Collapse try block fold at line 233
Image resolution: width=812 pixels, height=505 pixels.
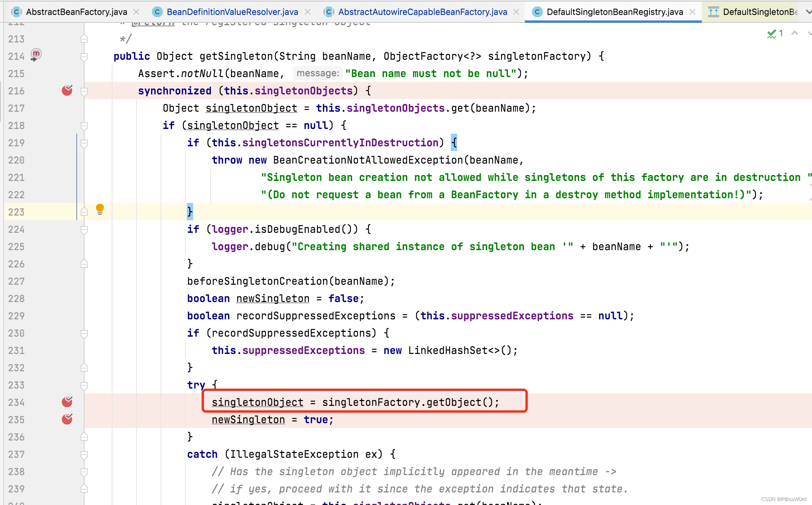(84, 386)
